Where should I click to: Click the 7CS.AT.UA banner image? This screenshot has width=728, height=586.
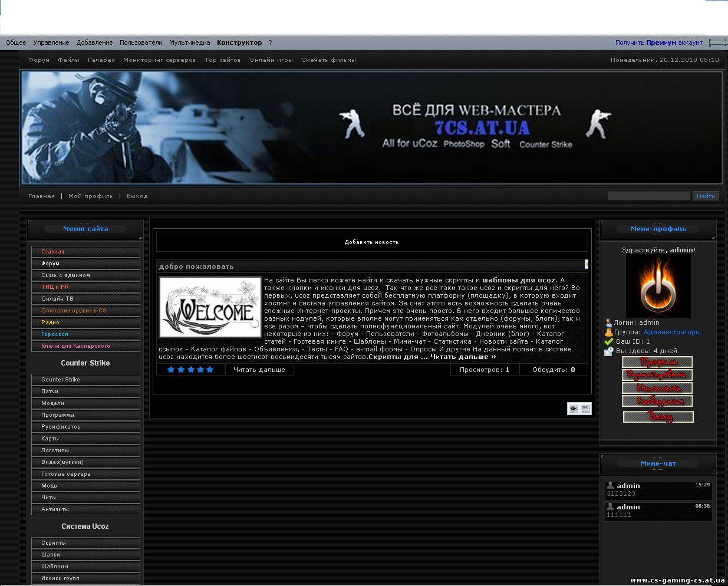[371, 127]
